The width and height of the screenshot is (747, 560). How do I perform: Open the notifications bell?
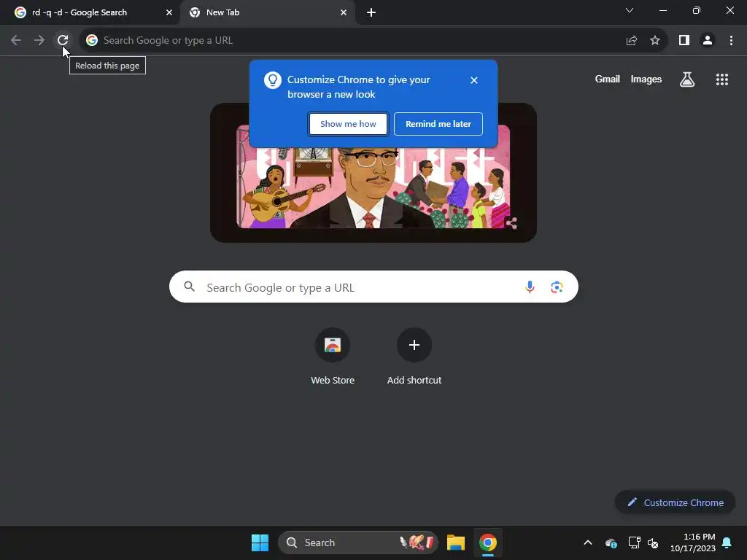[x=727, y=542]
